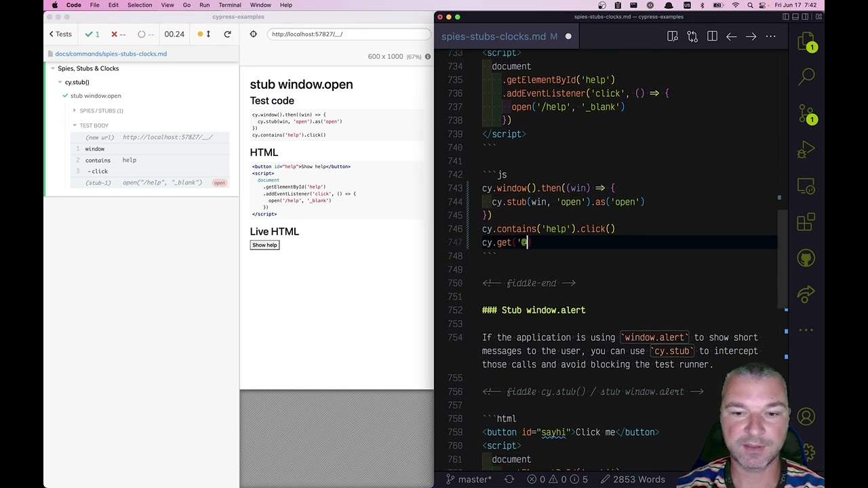Open changes for spies-stubs-clocks.md
Screen dimensions: 868x488
click(x=692, y=37)
